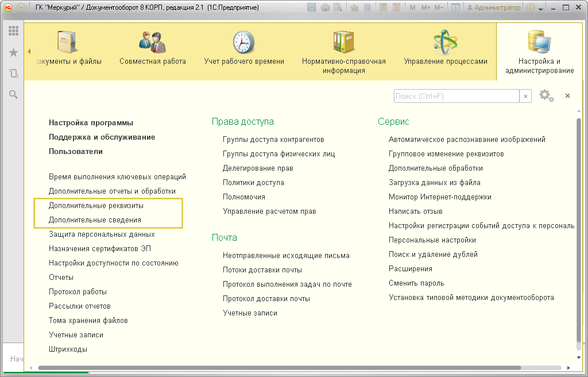Image resolution: width=588 pixels, height=377 pixels.
Task: Click the magnifier search icon in sidebar
Action: (14, 95)
